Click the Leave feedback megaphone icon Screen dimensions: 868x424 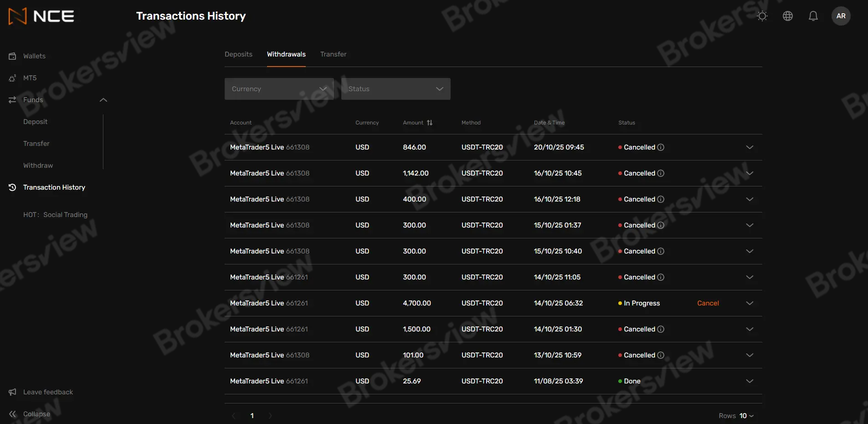pyautogui.click(x=13, y=392)
